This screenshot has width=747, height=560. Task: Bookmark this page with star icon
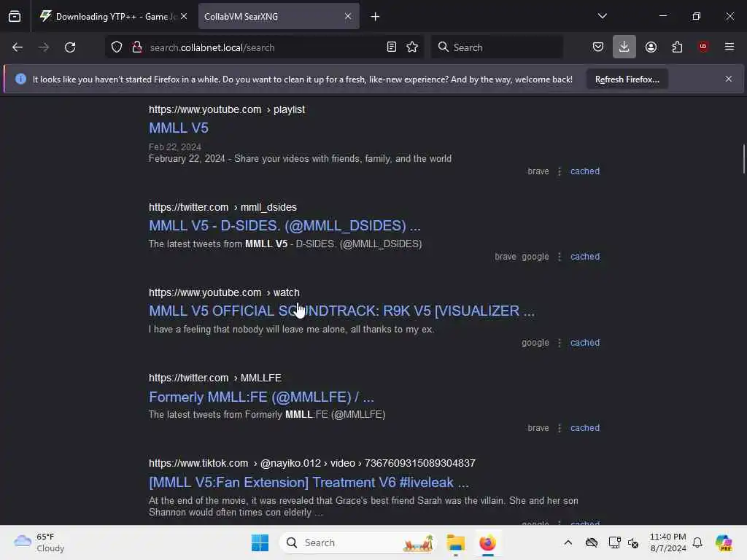pyautogui.click(x=412, y=47)
